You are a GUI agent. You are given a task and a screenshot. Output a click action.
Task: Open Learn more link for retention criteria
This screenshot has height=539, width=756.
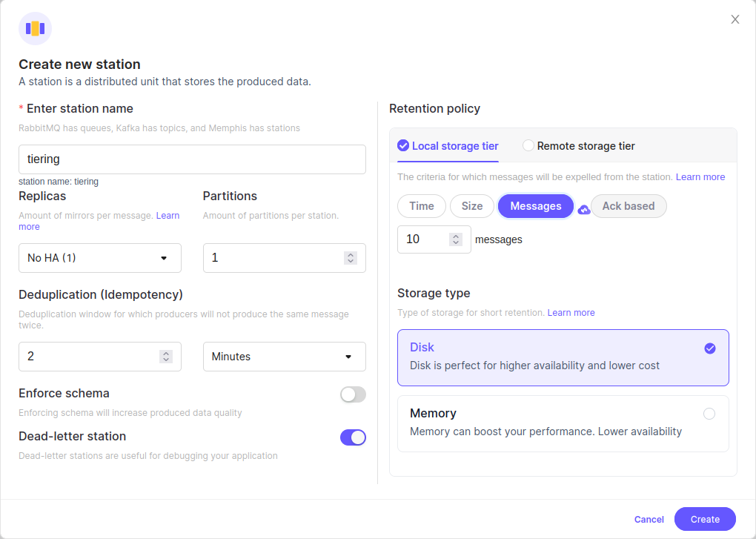click(700, 177)
